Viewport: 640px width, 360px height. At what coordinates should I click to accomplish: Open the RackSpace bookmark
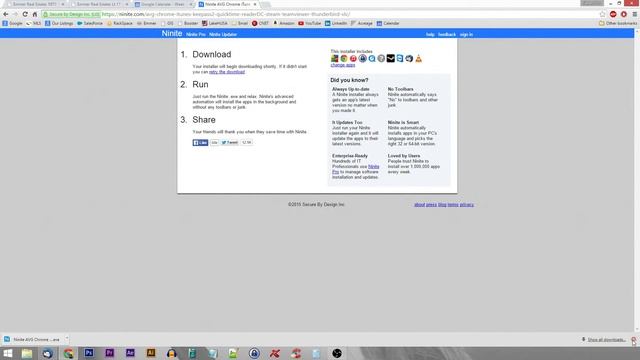click(x=120, y=23)
